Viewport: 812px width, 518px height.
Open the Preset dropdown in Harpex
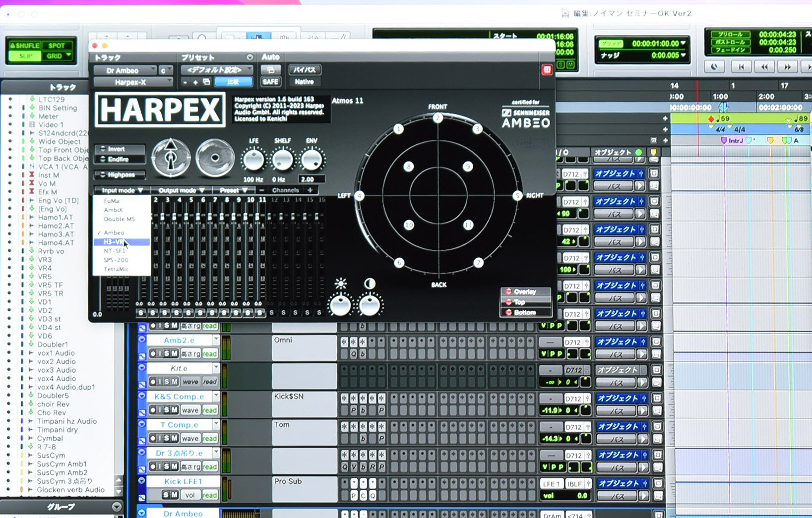pyautogui.click(x=233, y=190)
